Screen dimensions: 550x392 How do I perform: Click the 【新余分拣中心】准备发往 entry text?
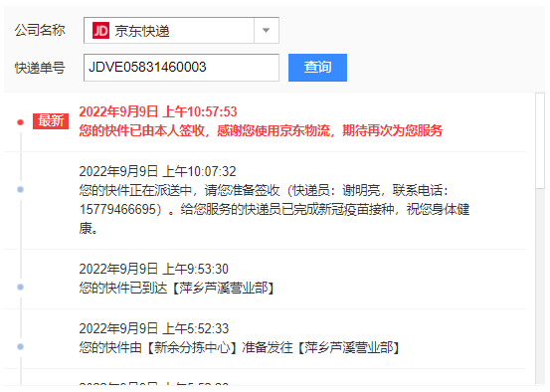point(240,348)
